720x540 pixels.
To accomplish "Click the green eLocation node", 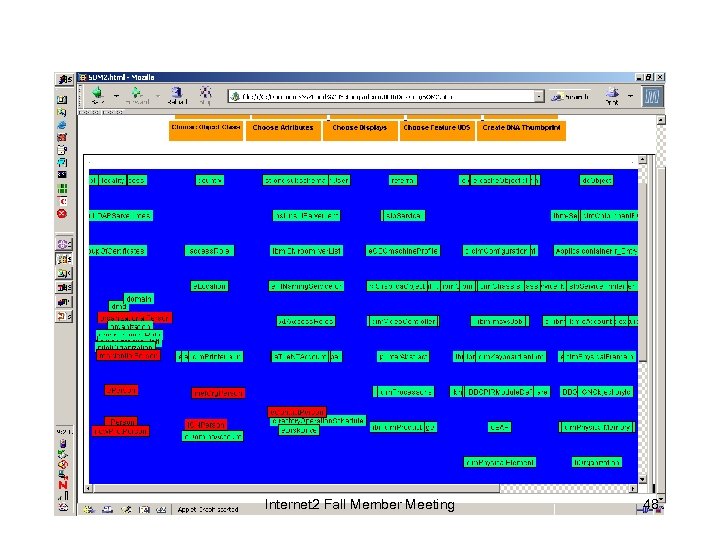I will tap(209, 286).
